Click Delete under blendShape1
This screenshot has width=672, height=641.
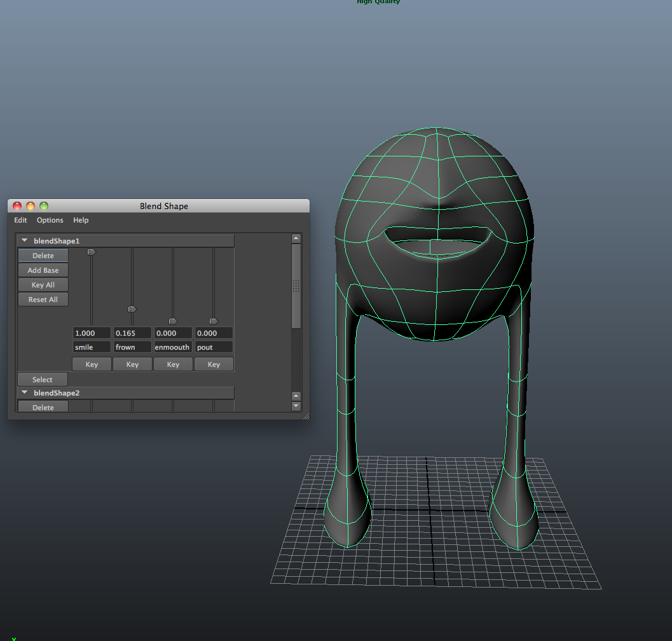(43, 256)
